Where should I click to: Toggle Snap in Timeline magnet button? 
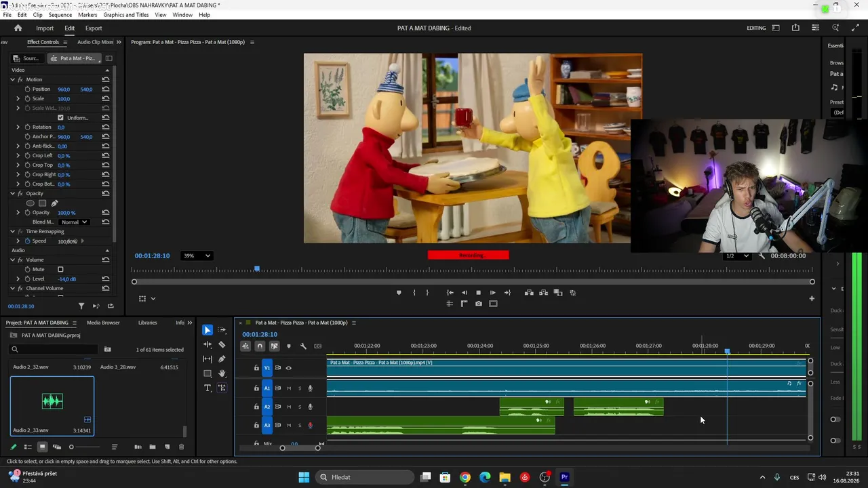coord(260,346)
